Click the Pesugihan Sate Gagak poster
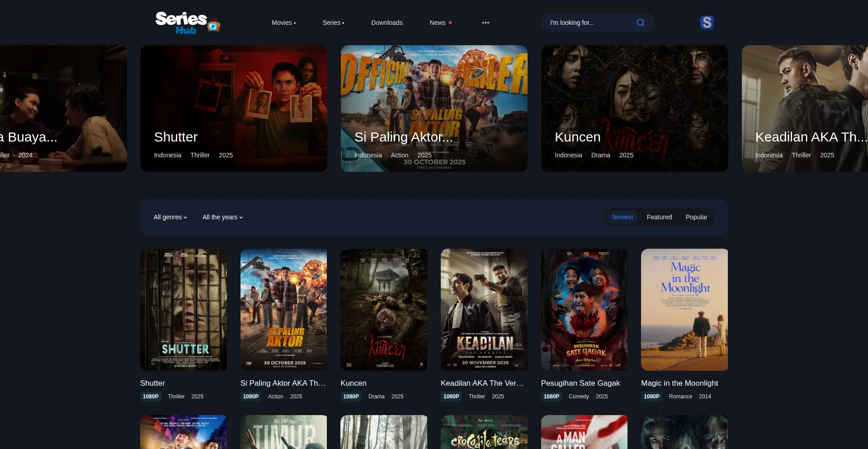The width and height of the screenshot is (868, 449). point(584,310)
